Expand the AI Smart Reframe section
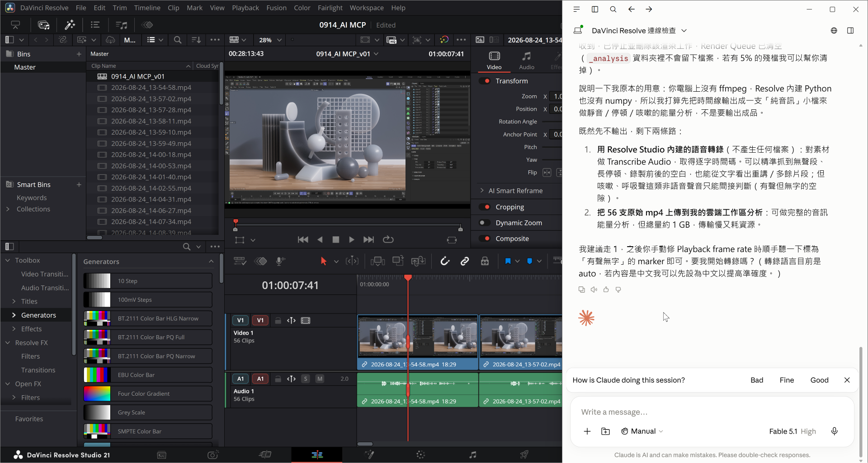868x463 pixels. point(481,191)
